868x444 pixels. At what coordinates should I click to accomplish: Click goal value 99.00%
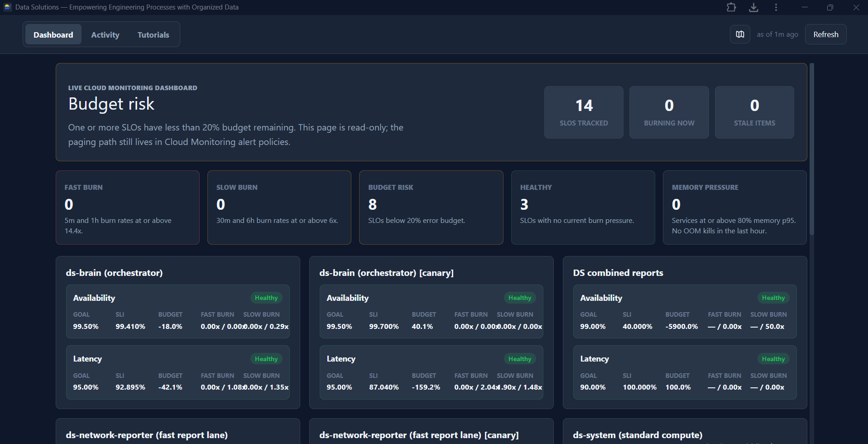coord(593,326)
